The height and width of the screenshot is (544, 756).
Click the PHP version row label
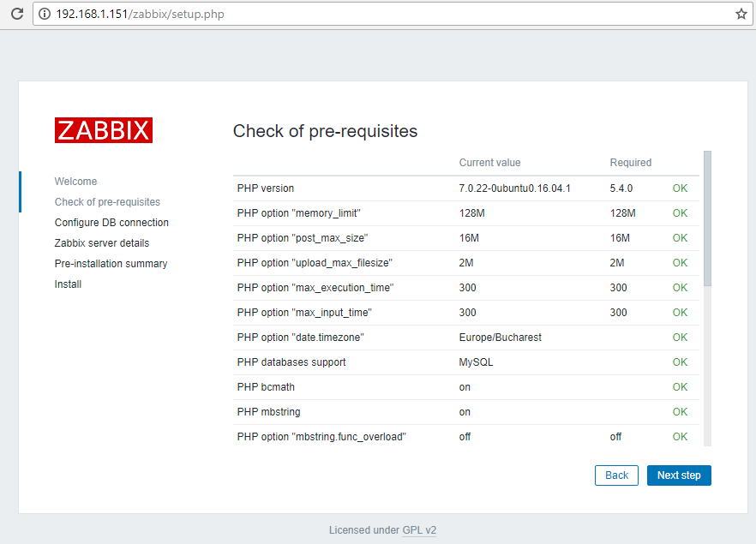pyautogui.click(x=265, y=188)
